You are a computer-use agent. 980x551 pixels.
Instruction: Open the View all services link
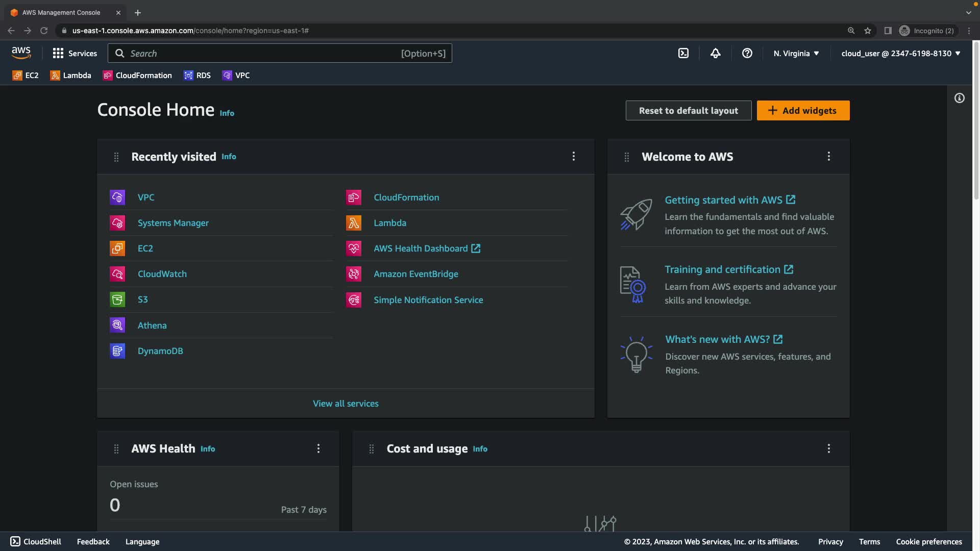point(346,404)
